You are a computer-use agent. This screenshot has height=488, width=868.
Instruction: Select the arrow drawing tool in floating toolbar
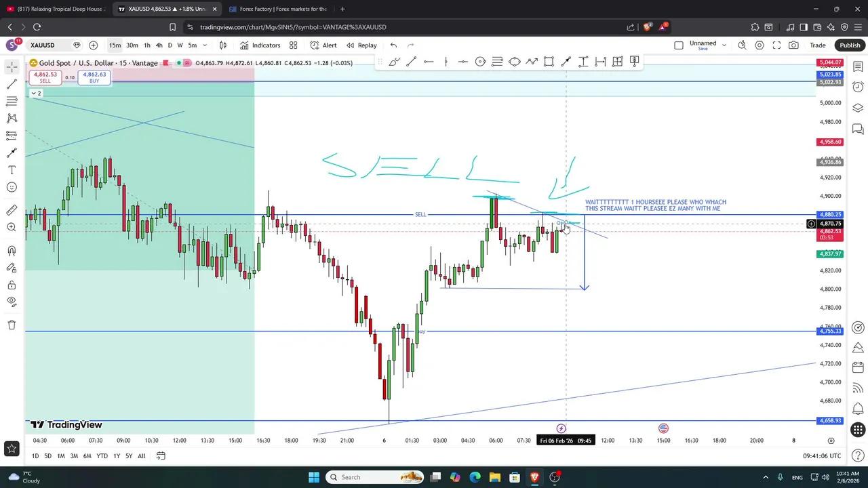coord(566,62)
